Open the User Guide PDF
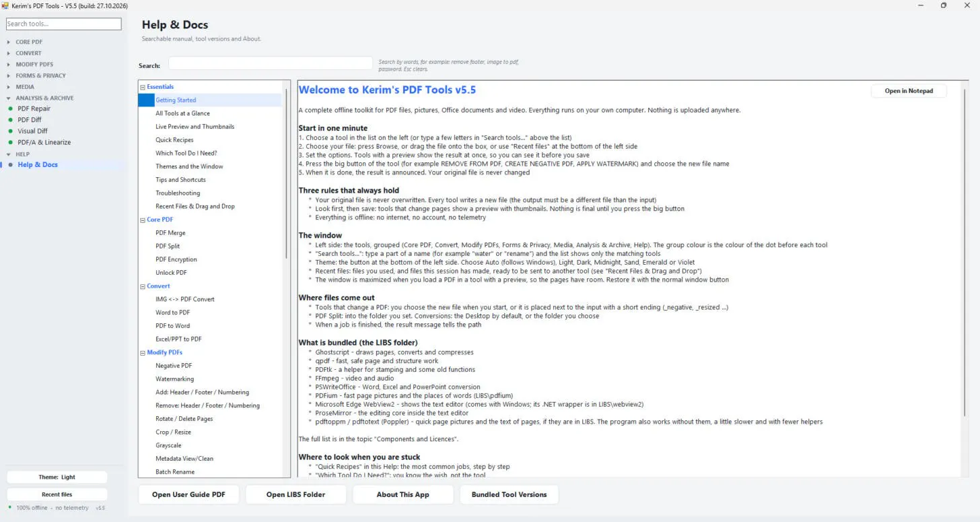The image size is (980, 522). 188,494
